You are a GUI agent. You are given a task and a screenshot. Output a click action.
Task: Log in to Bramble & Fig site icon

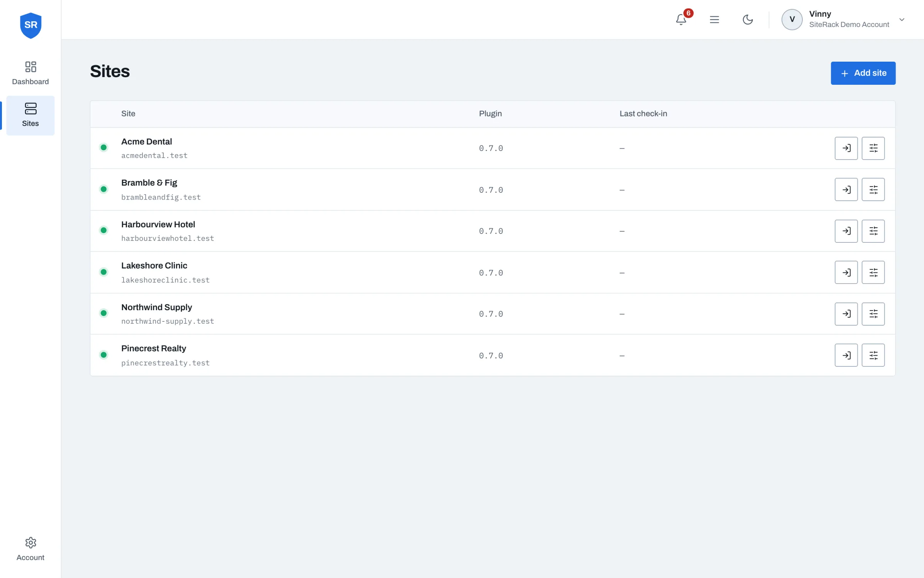846,190
